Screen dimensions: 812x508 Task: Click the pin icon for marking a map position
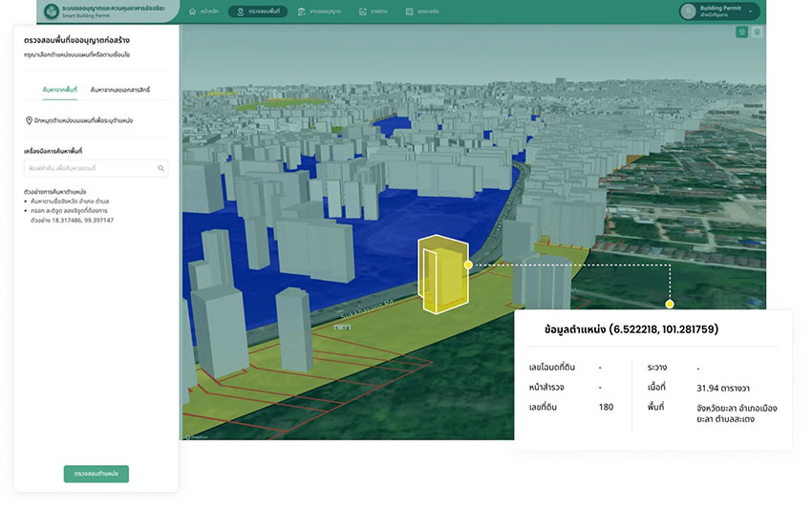click(x=29, y=121)
